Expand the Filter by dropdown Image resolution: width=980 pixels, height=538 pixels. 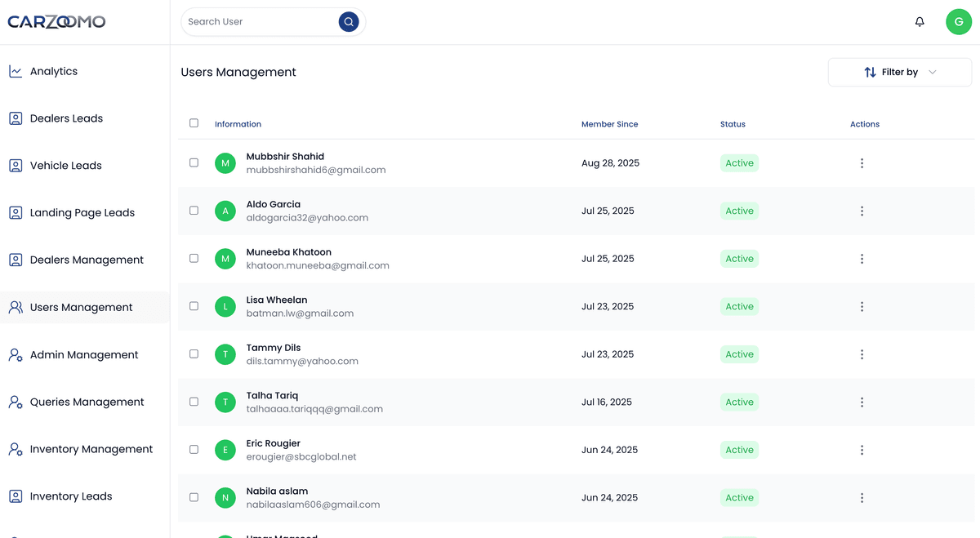(899, 72)
